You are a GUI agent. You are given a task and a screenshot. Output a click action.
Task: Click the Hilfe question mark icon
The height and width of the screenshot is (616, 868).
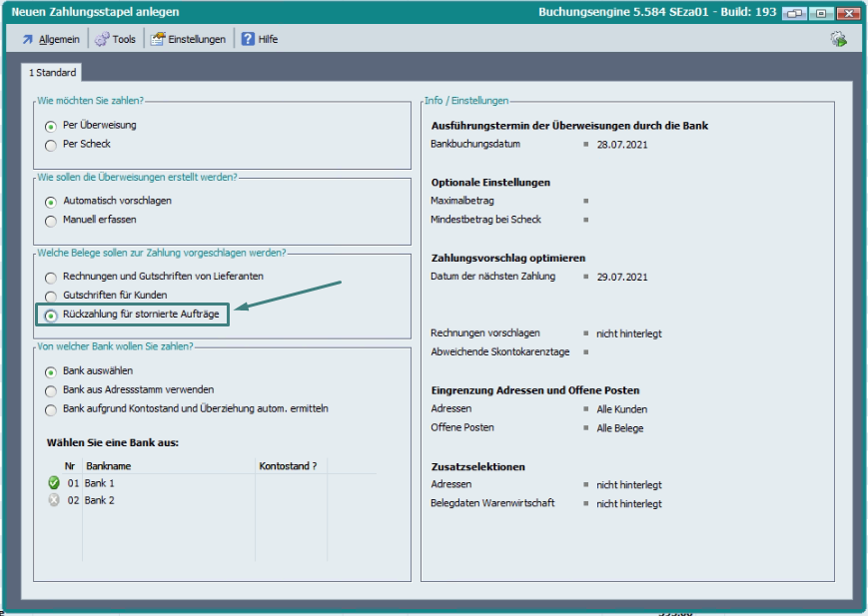pyautogui.click(x=248, y=39)
